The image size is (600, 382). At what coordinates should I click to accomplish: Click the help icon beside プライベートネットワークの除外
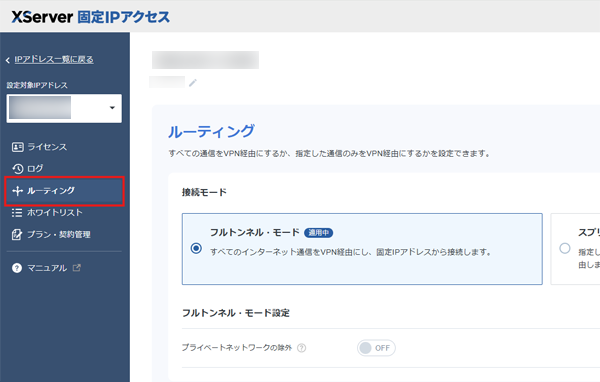302,348
